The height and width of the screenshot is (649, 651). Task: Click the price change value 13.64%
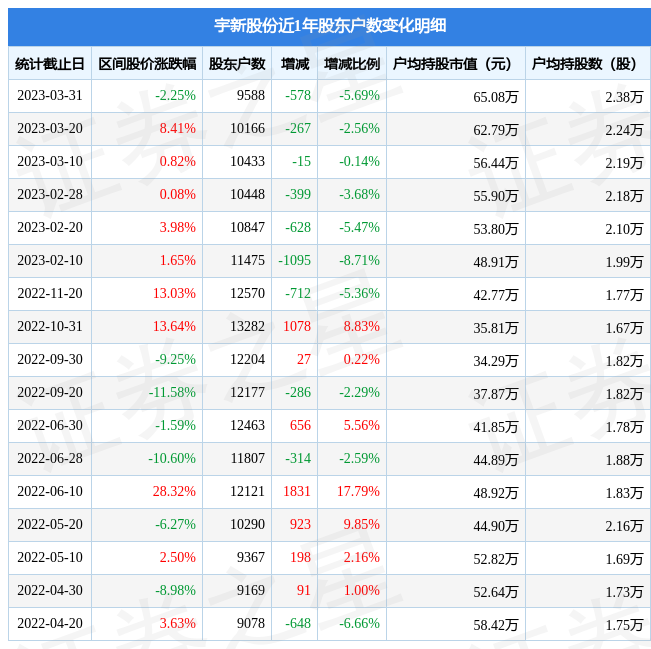(x=174, y=326)
